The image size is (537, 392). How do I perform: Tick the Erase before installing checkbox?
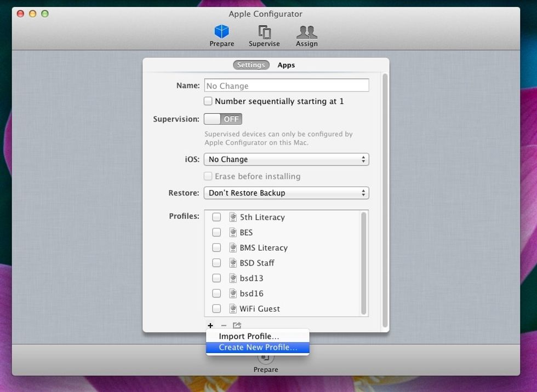pos(208,176)
